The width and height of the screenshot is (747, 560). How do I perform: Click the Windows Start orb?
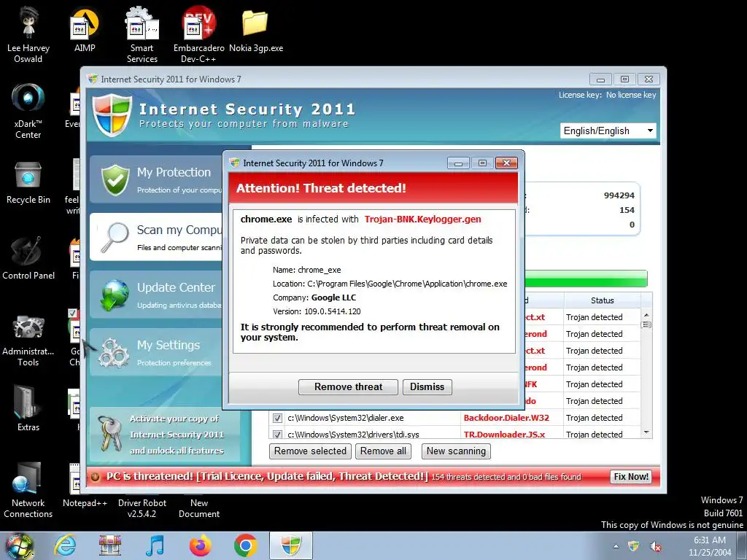point(19,546)
